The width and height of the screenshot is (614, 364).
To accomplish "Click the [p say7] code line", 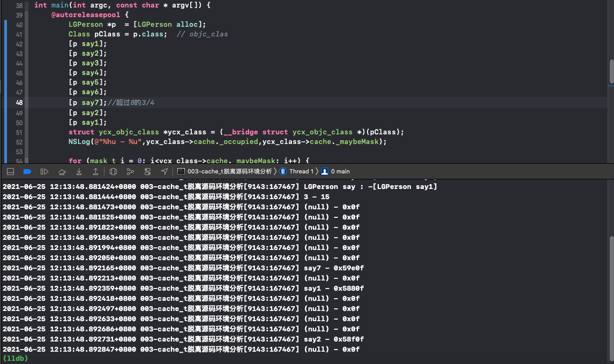I will point(88,103).
